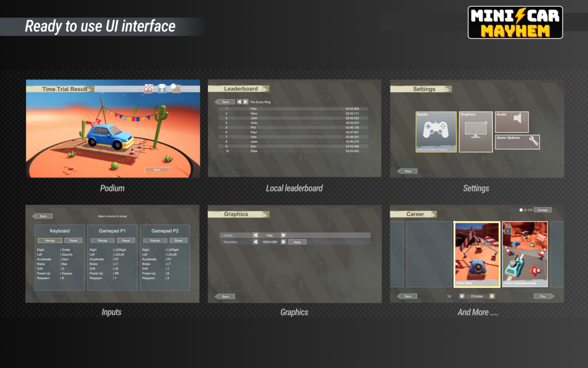
Task: Select the First Championship career card
Action: click(525, 254)
